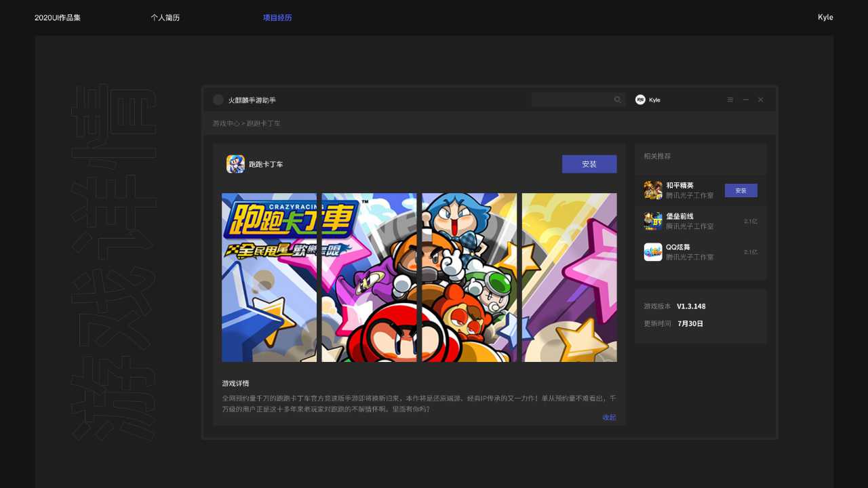868x488 pixels.
Task: Click the 相关推荐 panel heading
Action: point(657,156)
